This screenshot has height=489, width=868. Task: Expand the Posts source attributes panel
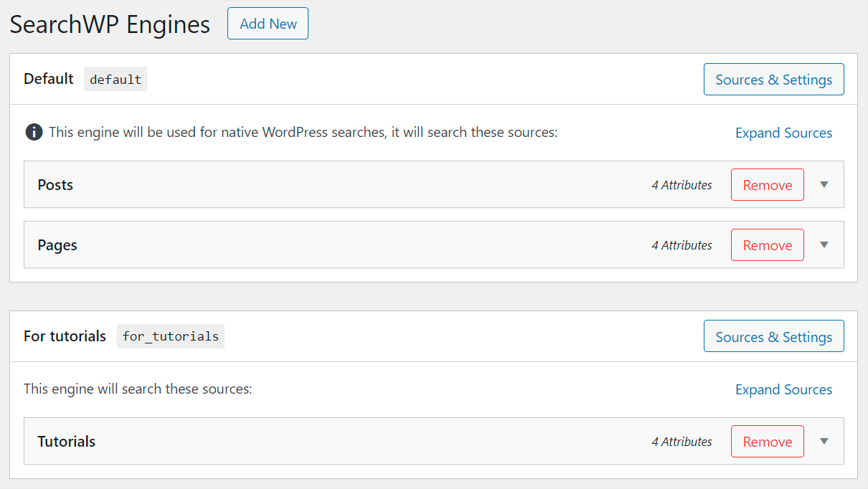pyautogui.click(x=824, y=184)
